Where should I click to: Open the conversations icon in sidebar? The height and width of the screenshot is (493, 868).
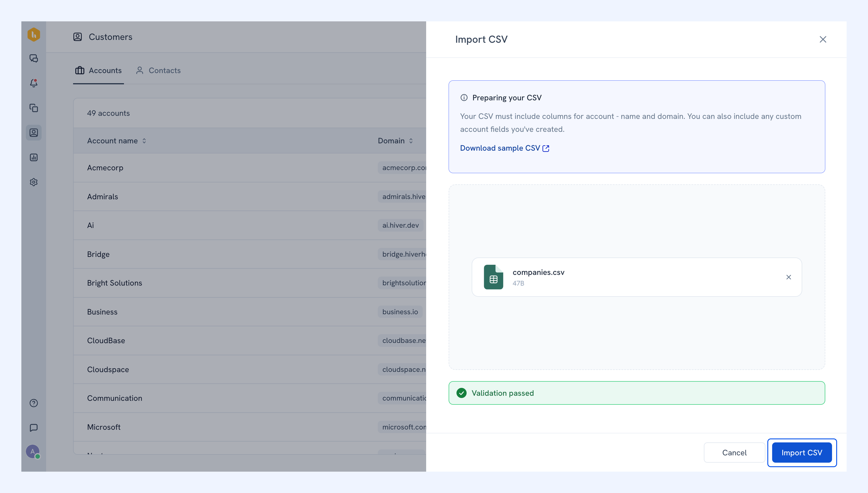[x=33, y=58]
